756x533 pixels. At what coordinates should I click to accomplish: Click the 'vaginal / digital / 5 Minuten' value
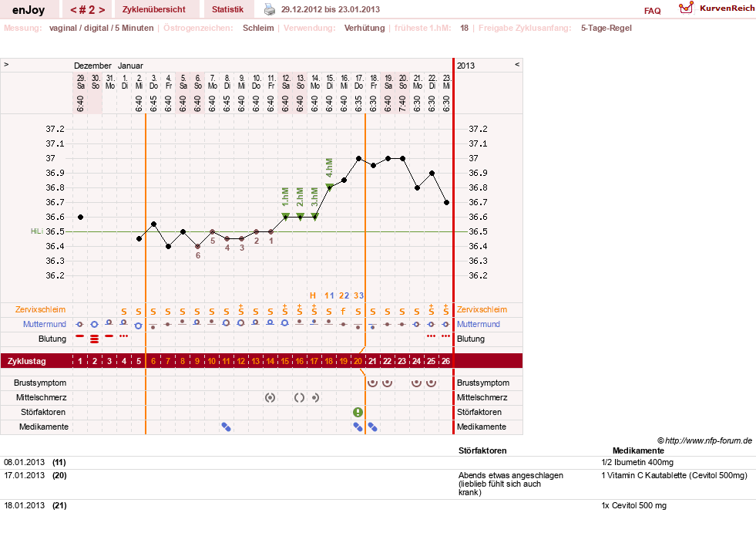tap(101, 28)
